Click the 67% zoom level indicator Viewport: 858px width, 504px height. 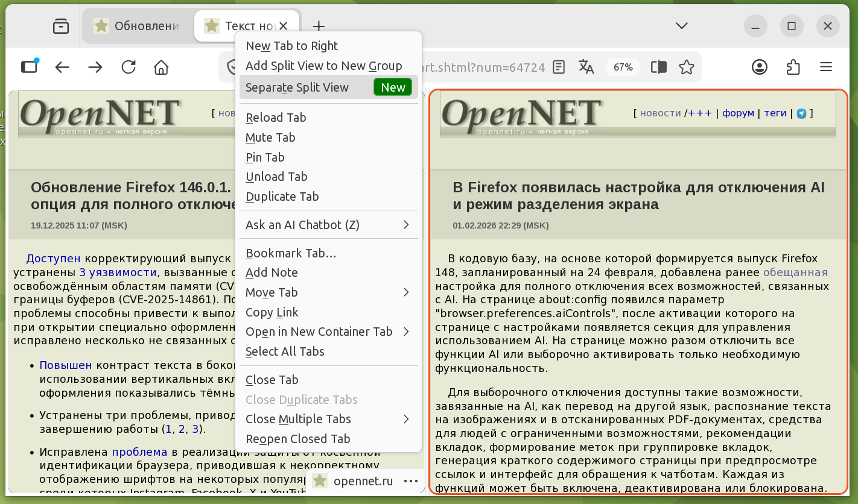click(623, 67)
